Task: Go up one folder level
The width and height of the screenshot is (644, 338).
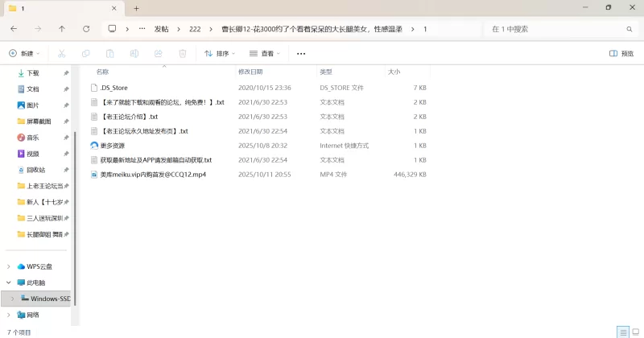Action: (x=62, y=28)
